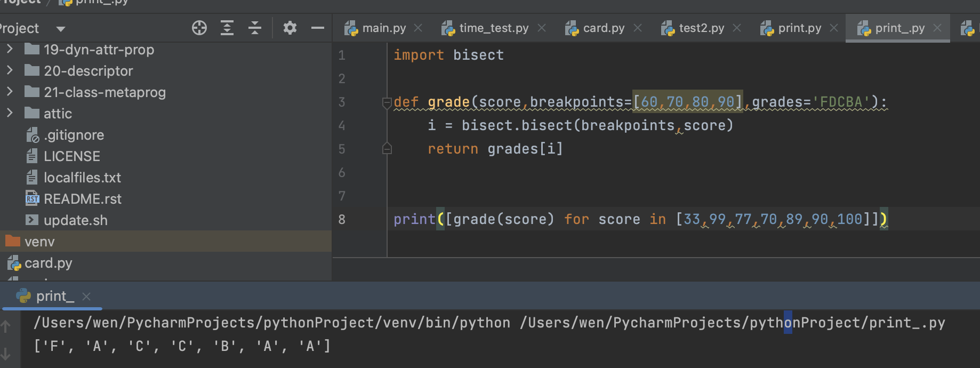The width and height of the screenshot is (980, 368).
Task: Expand the 20-descriptor folder
Action: (10, 70)
